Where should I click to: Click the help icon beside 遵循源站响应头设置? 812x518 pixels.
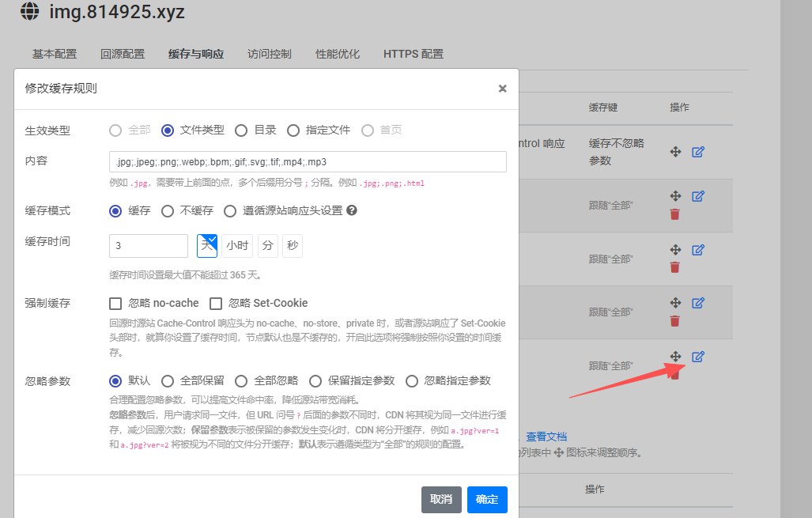click(352, 211)
